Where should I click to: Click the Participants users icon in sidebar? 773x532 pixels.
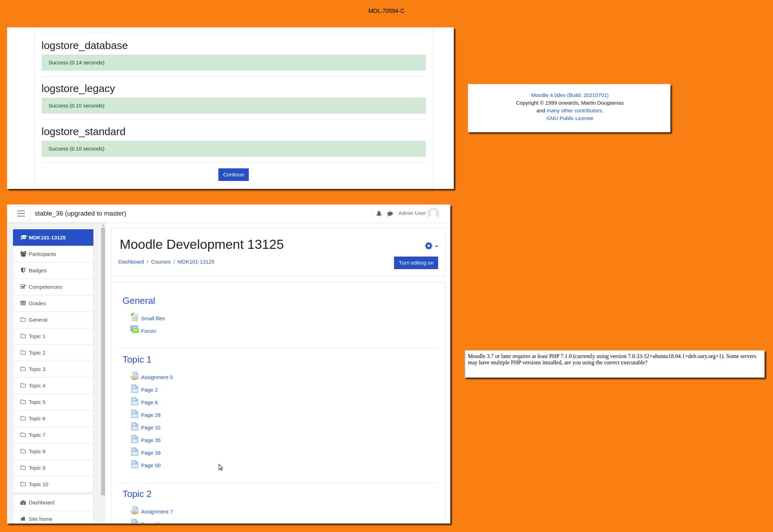[x=23, y=254]
